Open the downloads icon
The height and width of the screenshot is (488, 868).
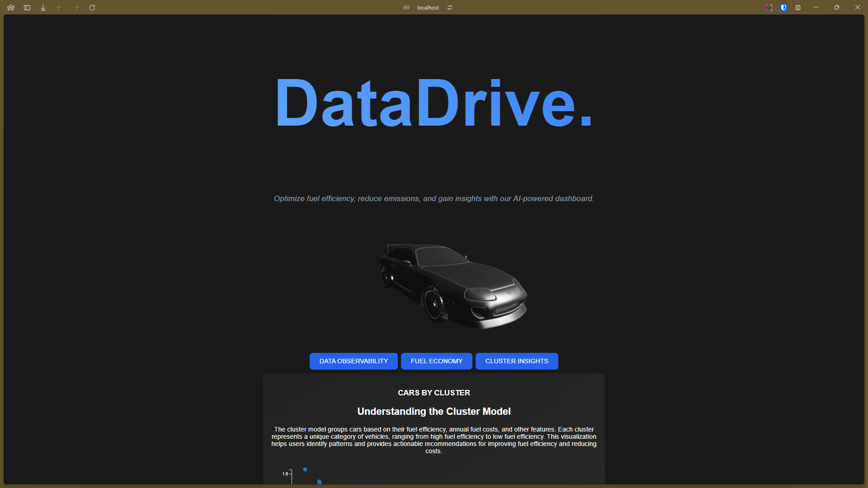pos(43,8)
